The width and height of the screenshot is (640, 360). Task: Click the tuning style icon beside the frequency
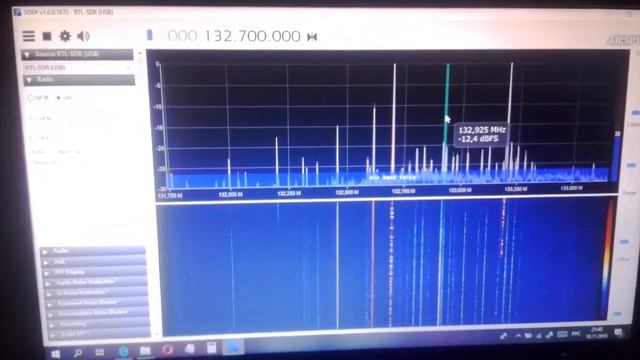[312, 37]
